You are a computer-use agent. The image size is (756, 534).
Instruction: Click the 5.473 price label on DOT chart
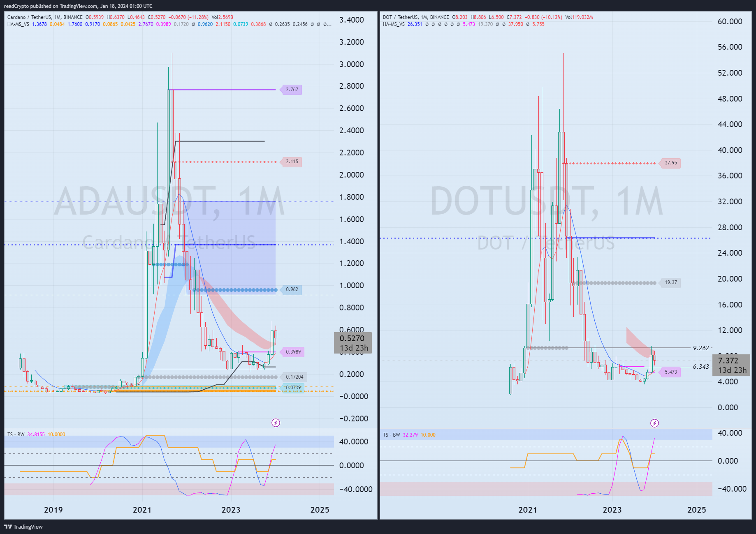coord(670,372)
